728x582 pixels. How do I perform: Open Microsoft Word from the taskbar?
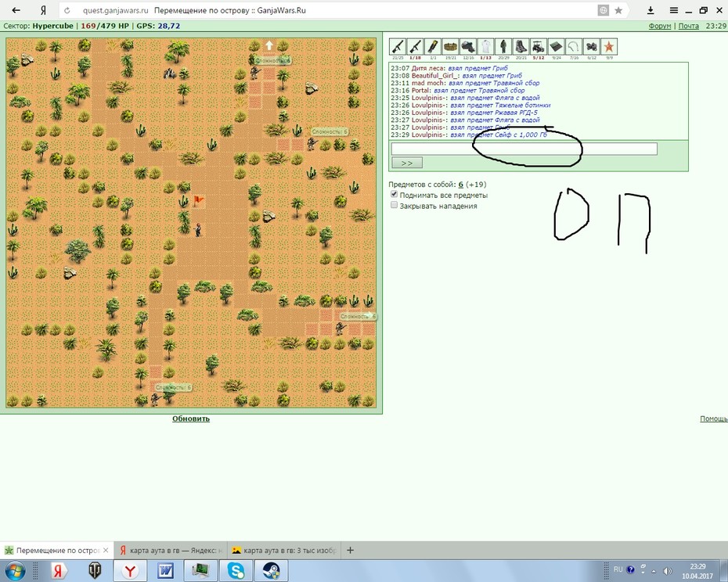coord(165,570)
